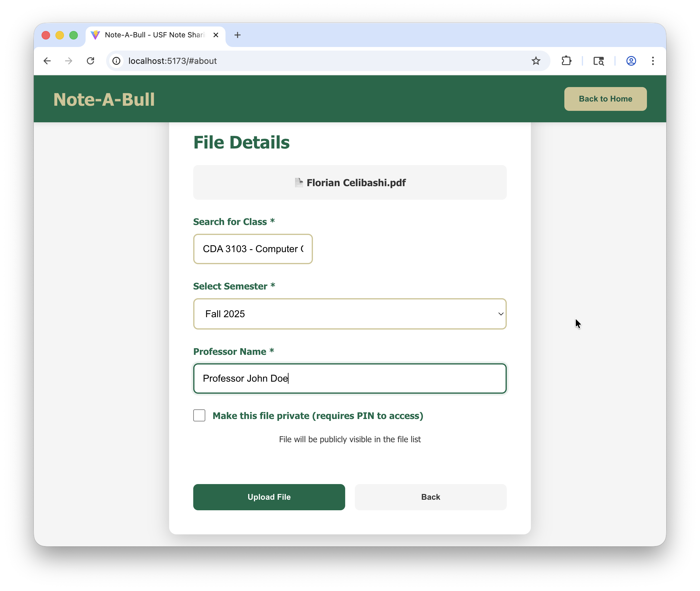Click the Search for Class input field
This screenshot has height=591, width=700.
[253, 249]
